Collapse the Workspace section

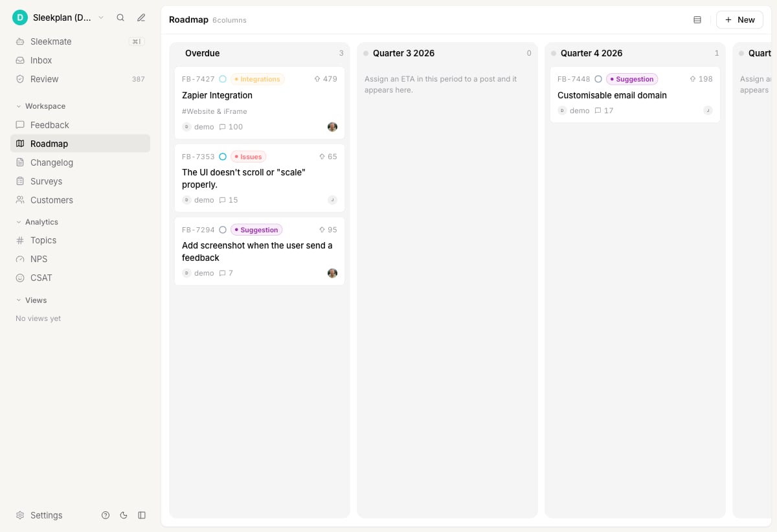pyautogui.click(x=40, y=106)
